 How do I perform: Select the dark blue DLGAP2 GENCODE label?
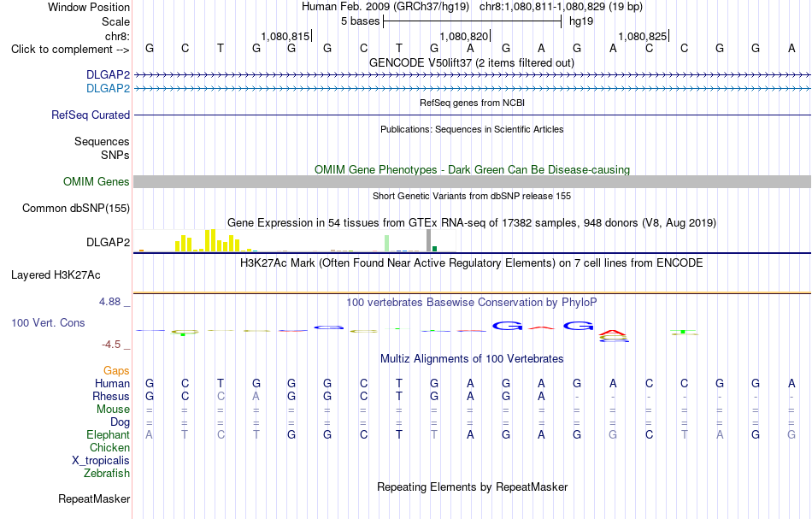[108, 75]
